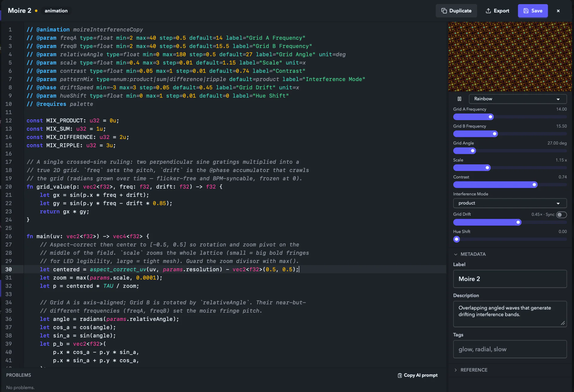Click the 'let zoom = max' line

click(101, 278)
